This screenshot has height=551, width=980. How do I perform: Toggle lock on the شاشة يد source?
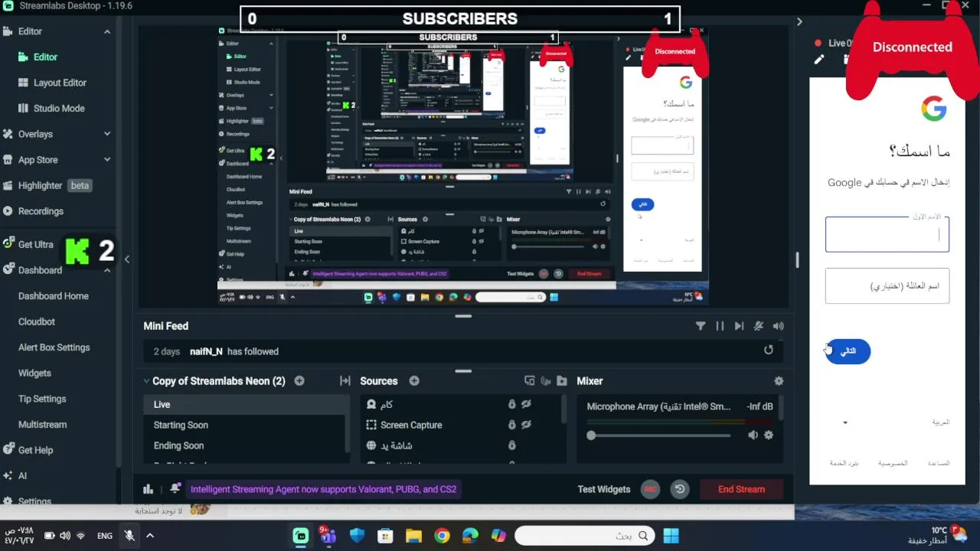pos(512,445)
